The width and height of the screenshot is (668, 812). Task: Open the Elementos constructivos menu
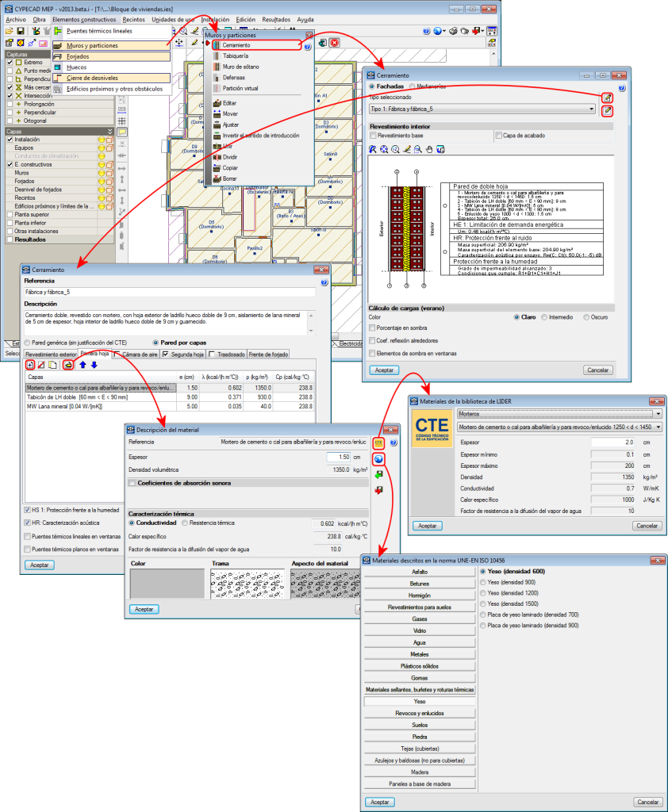(x=84, y=20)
